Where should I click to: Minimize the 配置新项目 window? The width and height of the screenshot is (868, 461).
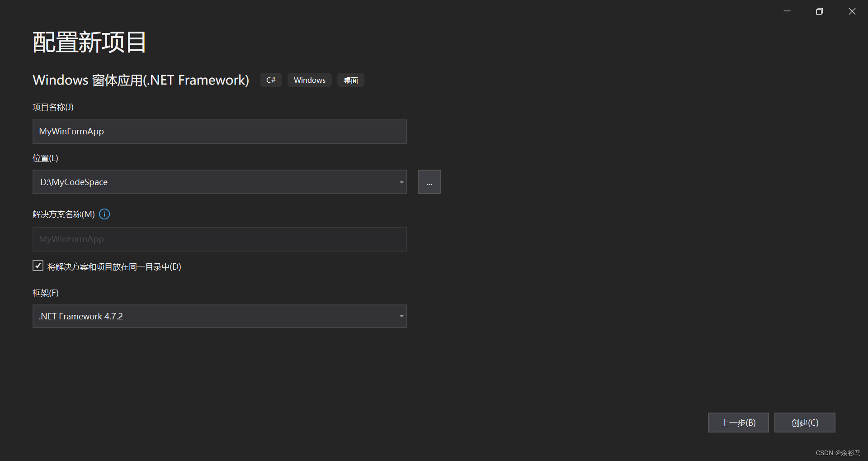pyautogui.click(x=787, y=11)
